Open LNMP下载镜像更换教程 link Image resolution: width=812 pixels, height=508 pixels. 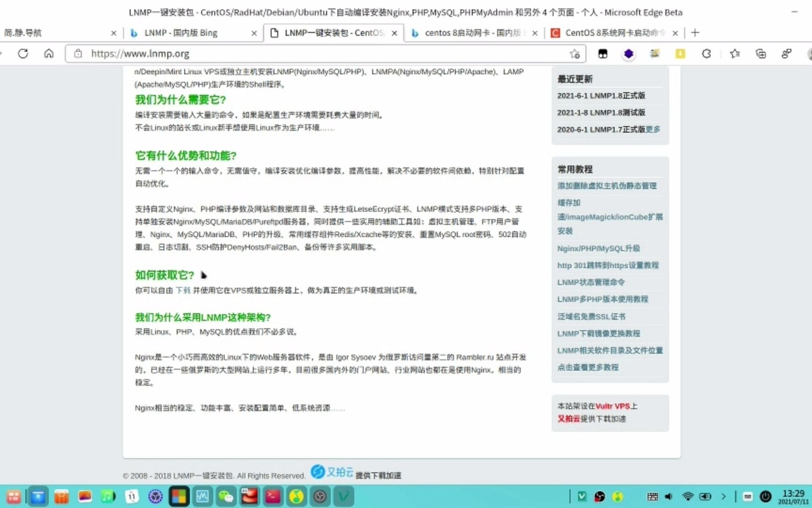[599, 333]
